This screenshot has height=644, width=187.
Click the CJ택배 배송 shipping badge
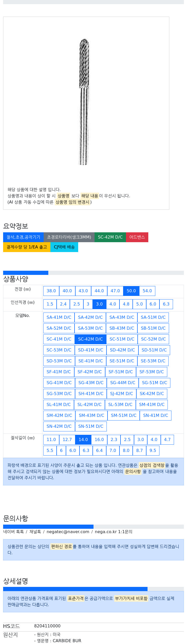coord(64,247)
